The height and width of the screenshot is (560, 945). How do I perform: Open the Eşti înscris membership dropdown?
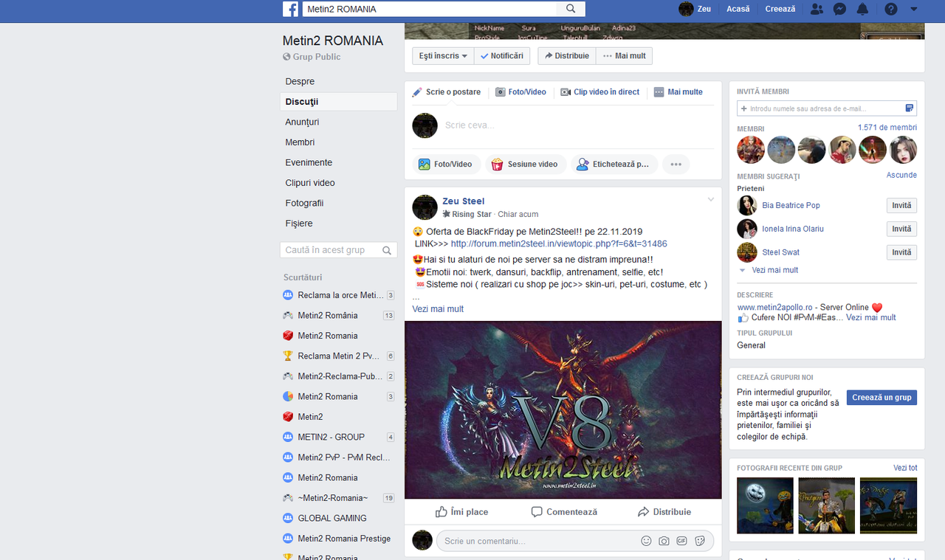pyautogui.click(x=441, y=55)
